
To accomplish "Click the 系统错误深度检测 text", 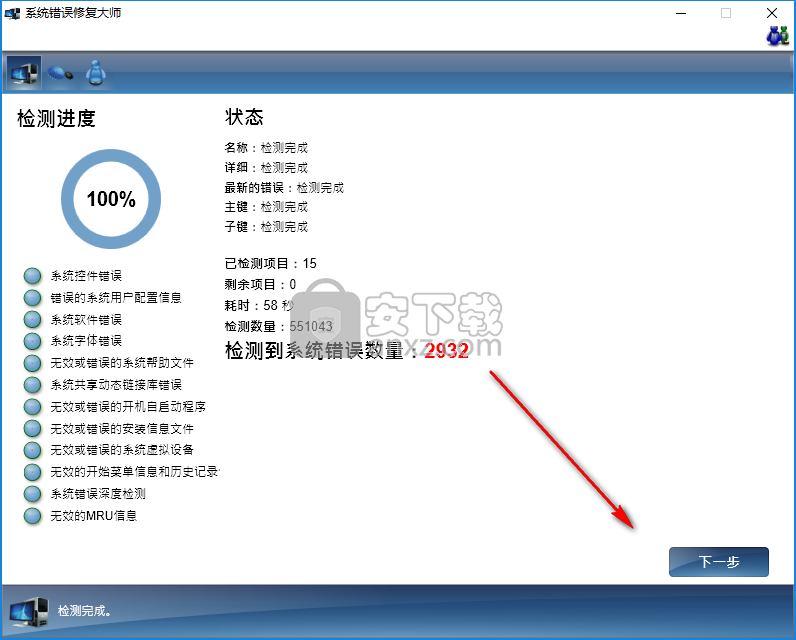I will tap(98, 494).
